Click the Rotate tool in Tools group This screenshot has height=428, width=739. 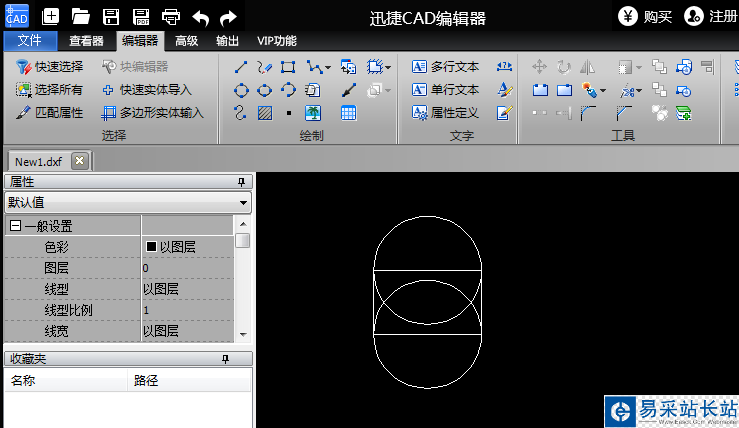pyautogui.click(x=564, y=67)
